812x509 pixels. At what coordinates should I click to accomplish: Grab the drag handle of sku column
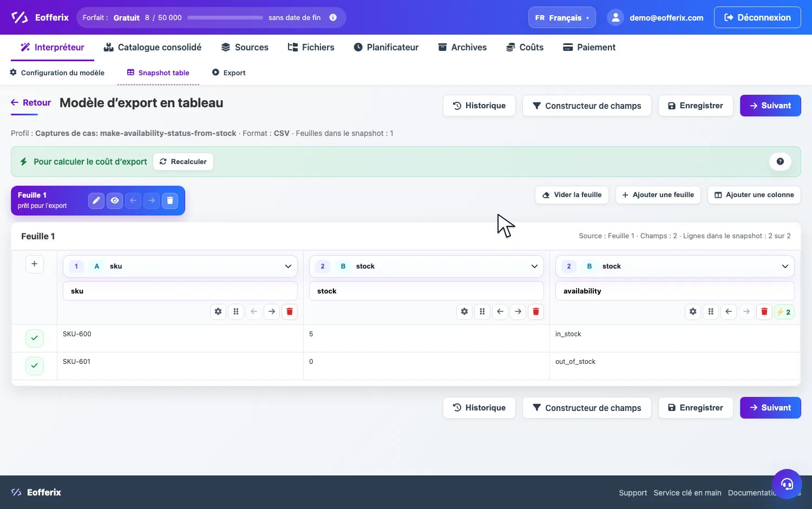click(236, 311)
